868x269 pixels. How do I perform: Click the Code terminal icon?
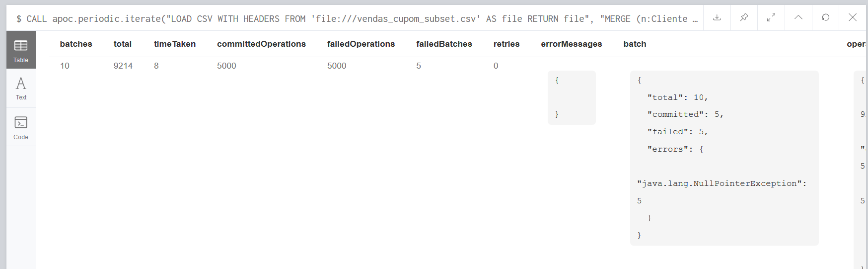pyautogui.click(x=21, y=122)
